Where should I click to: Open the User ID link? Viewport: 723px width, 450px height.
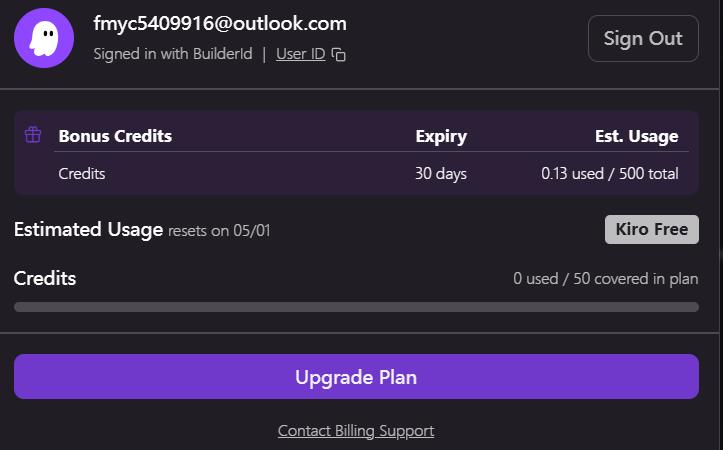coord(300,54)
